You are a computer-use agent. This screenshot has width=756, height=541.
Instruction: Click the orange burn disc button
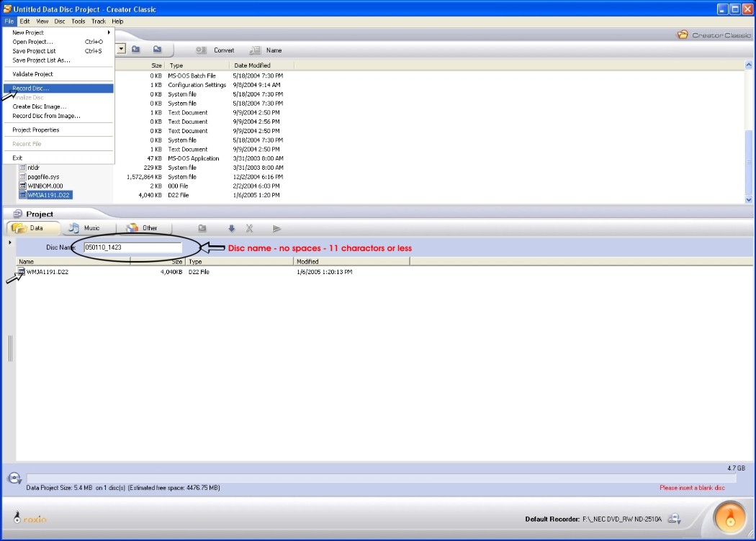click(x=730, y=519)
